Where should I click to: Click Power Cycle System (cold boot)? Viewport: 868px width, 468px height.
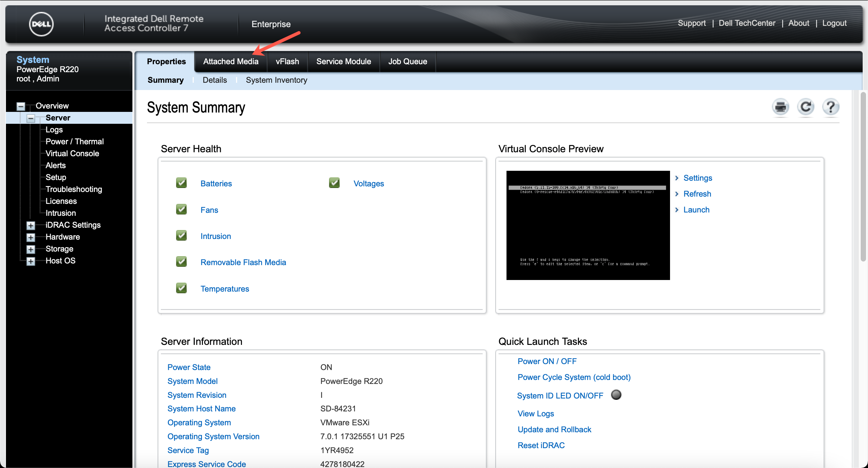click(574, 377)
